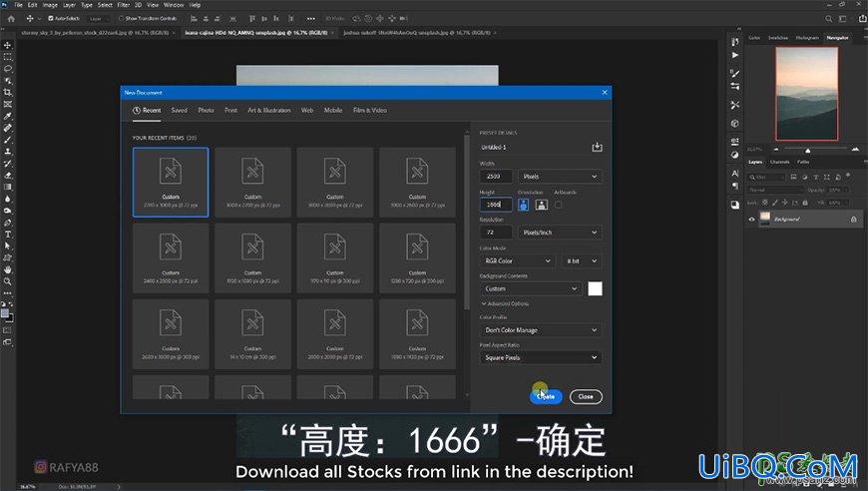Screen dimensions: 868x491
Task: Click the Navigator zoom slider handle
Action: 808,150
